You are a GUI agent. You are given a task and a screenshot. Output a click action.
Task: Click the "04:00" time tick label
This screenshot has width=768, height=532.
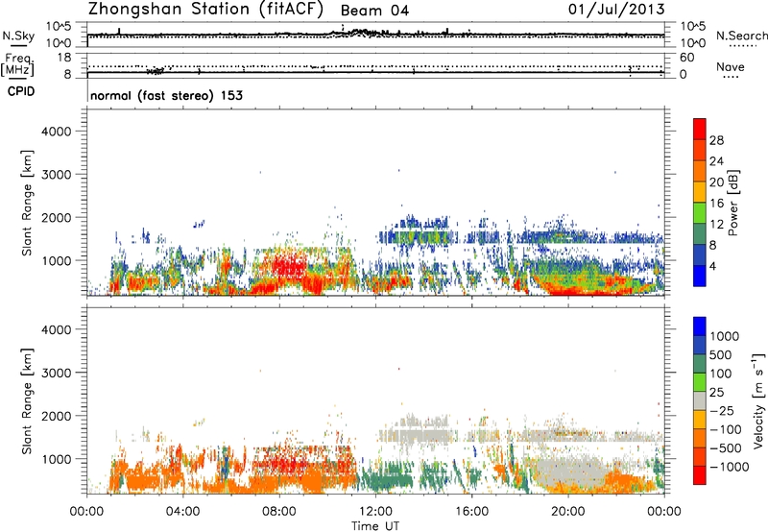click(x=182, y=512)
